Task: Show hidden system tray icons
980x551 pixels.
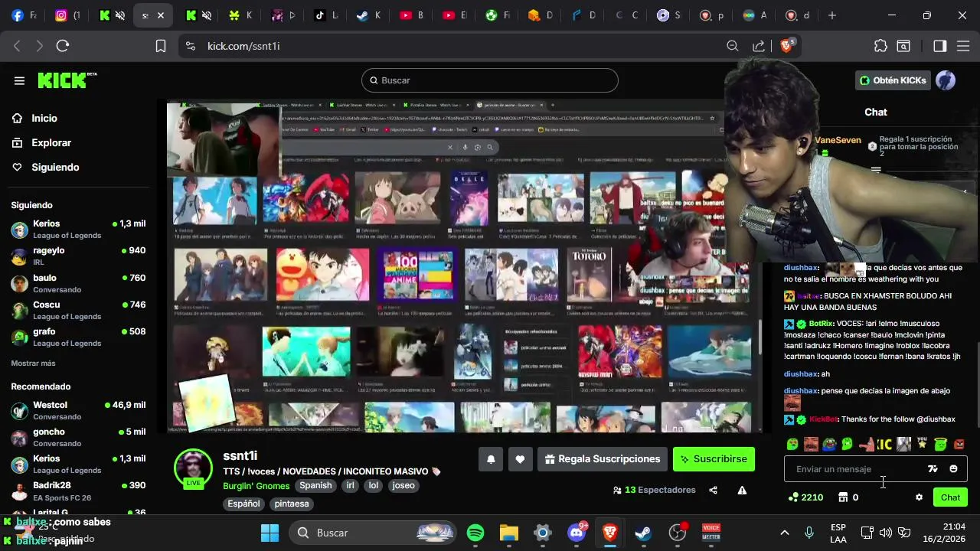Action: [784, 533]
